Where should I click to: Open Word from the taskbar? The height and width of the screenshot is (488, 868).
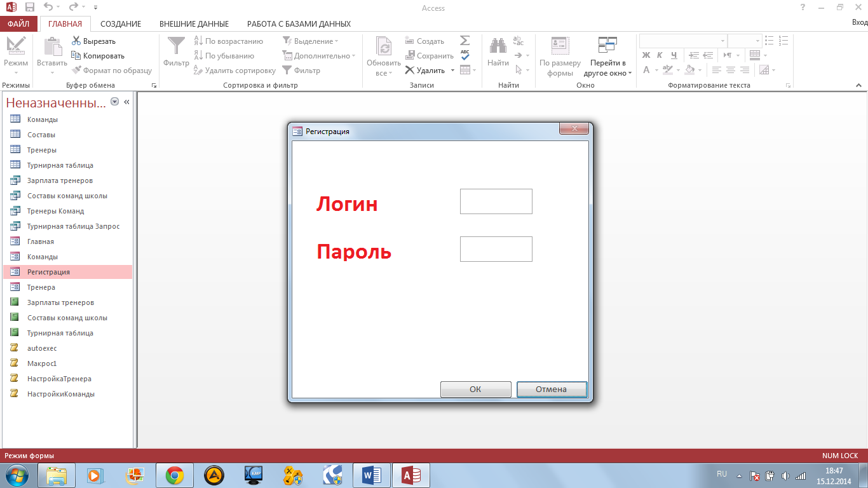pyautogui.click(x=371, y=475)
